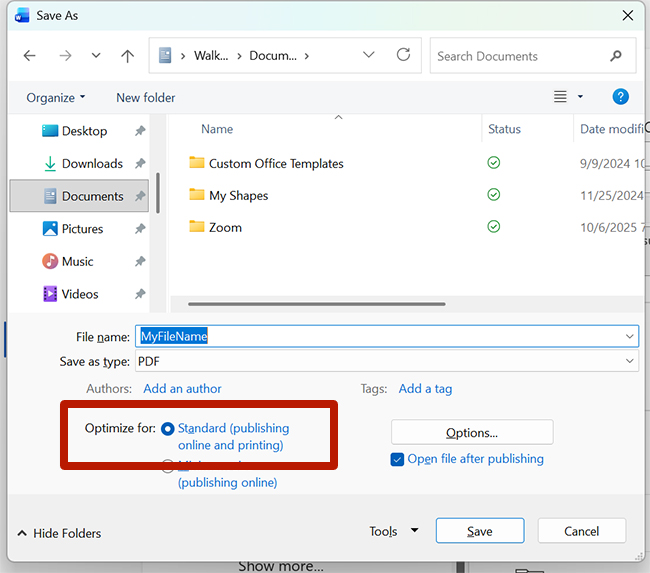The image size is (650, 573).
Task: Select the Minimum size publishing online radio
Action: pyautogui.click(x=167, y=466)
